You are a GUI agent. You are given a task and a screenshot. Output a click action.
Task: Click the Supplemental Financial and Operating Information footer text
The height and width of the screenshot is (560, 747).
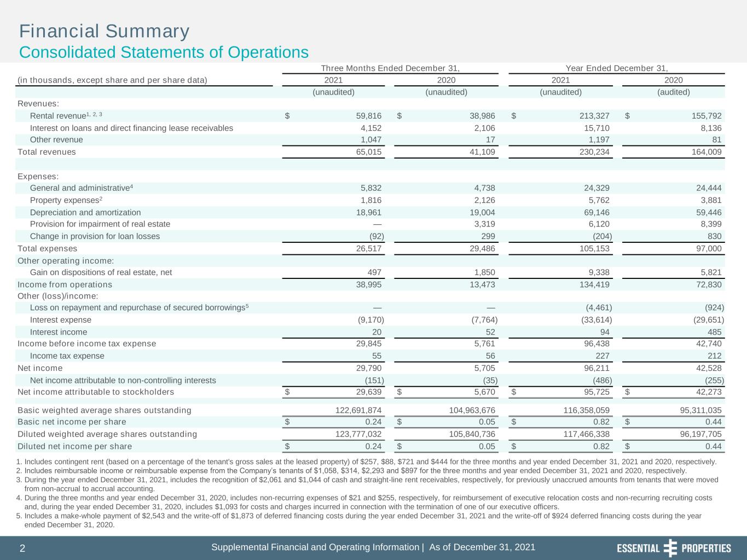(373, 547)
